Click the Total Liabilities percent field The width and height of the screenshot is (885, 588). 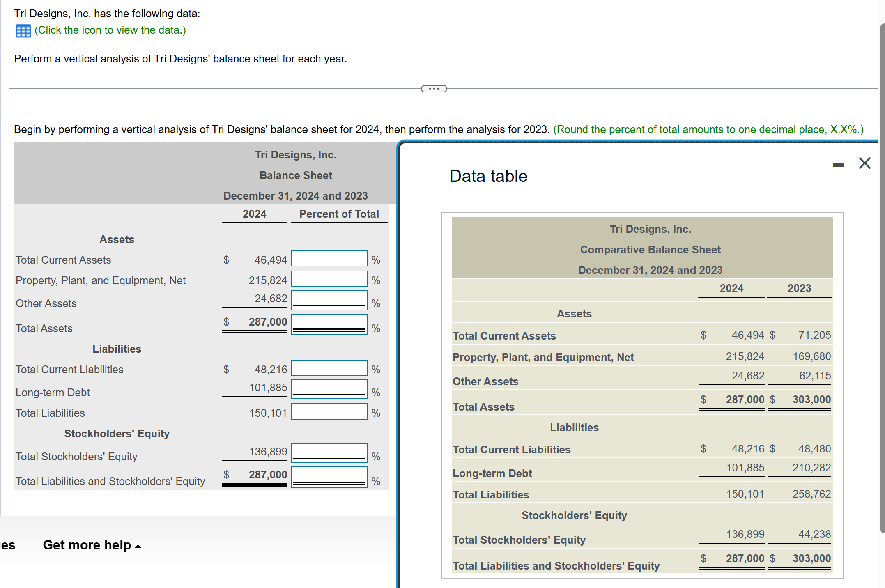[x=329, y=411]
